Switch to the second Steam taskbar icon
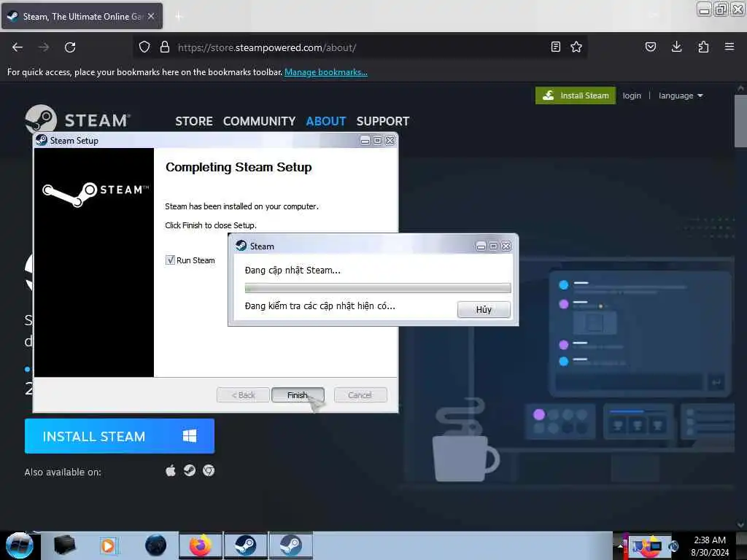The height and width of the screenshot is (560, 747). point(291,545)
